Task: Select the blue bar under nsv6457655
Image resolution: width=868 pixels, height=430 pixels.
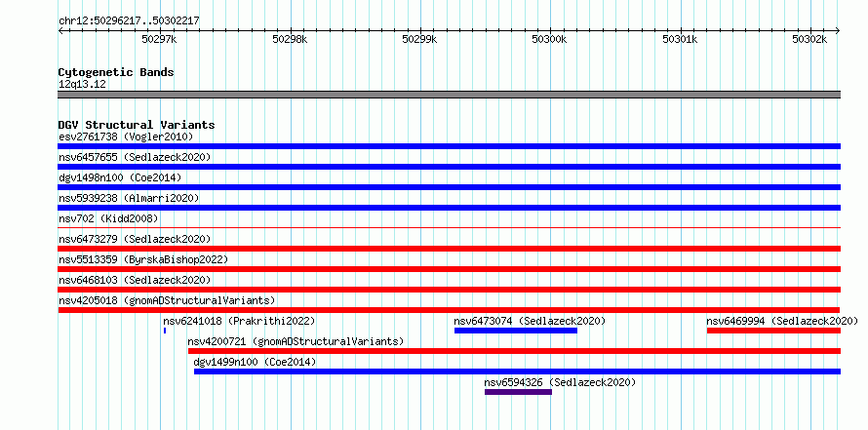Action: point(449,167)
